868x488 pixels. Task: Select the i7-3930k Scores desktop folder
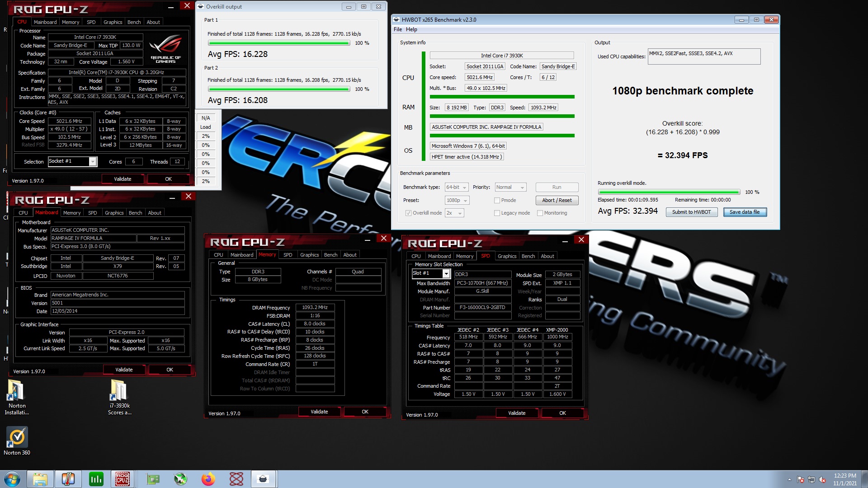coord(119,397)
